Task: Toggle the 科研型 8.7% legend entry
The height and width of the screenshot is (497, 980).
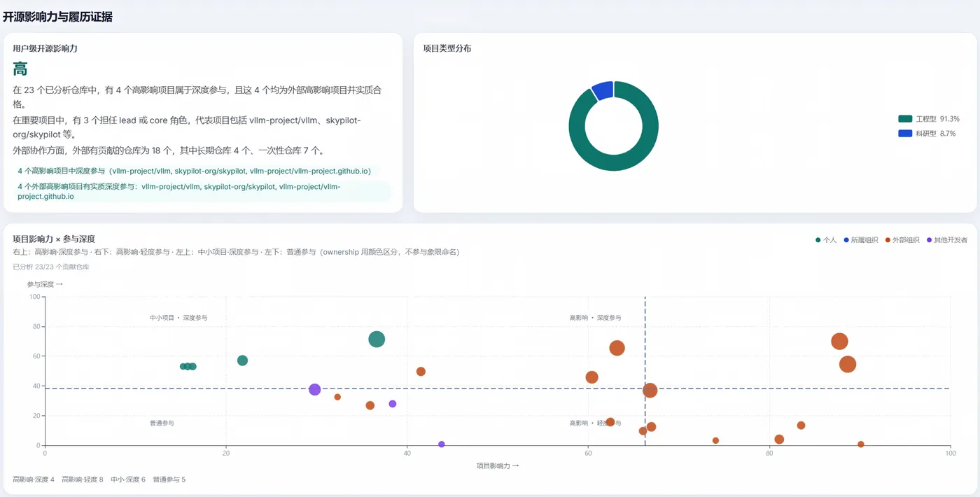Action: click(927, 133)
